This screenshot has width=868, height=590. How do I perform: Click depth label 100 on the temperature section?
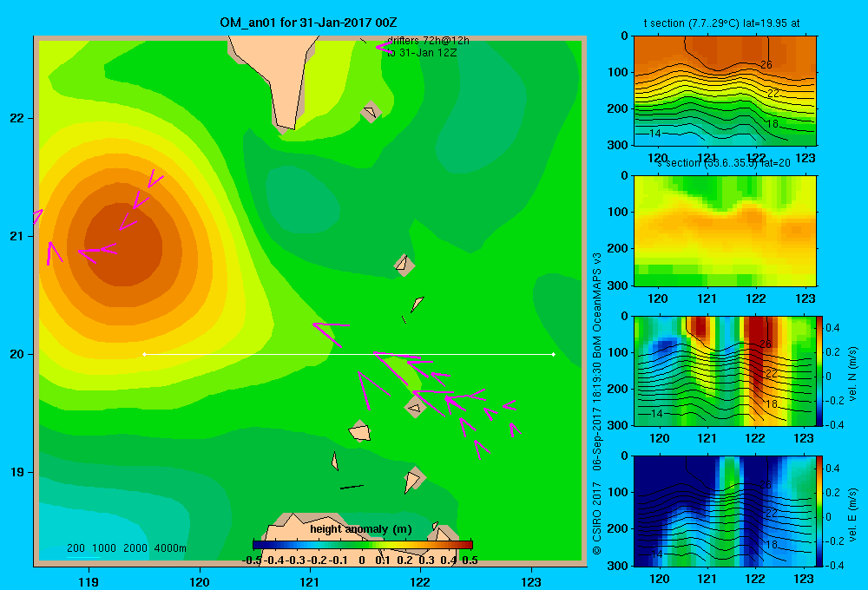(620, 72)
